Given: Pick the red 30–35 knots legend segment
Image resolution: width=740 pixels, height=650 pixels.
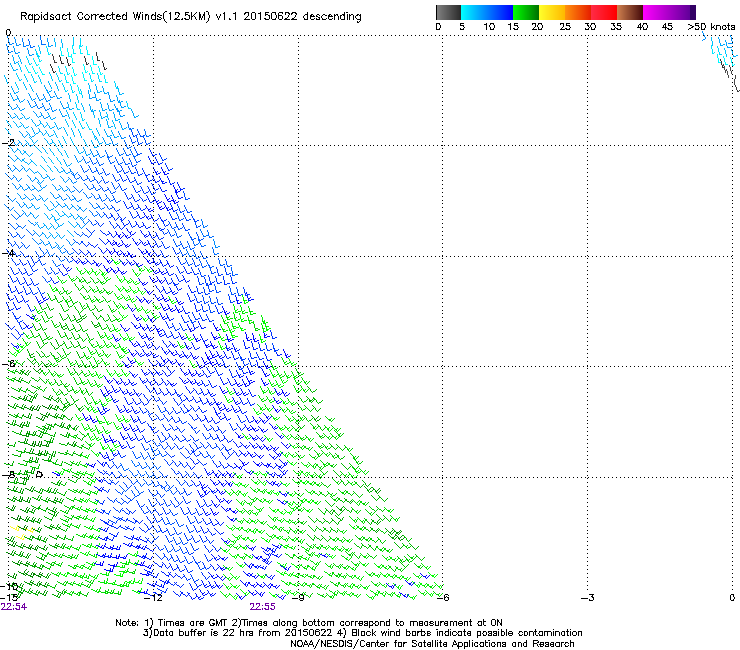Looking at the screenshot, I should click(604, 12).
